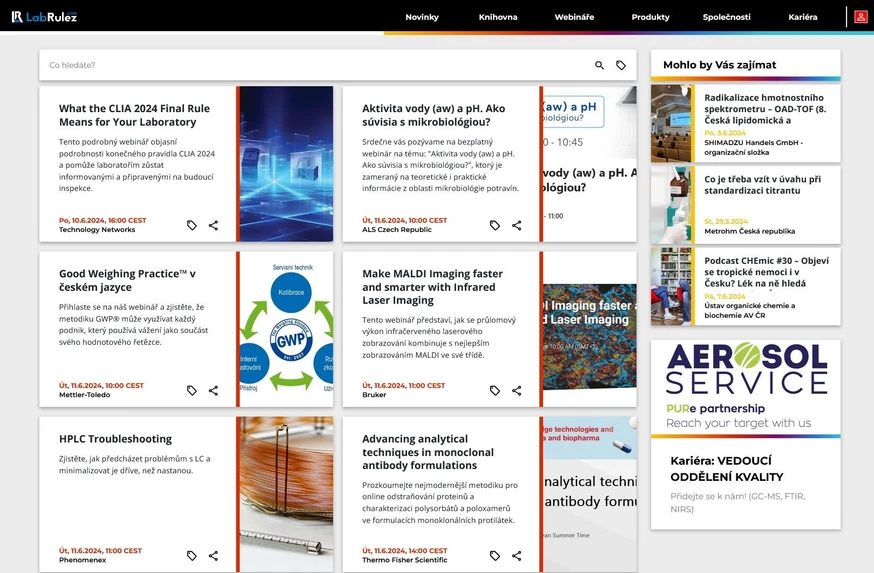The width and height of the screenshot is (874, 573).
Task: Click 'Mohlo by Vás zajímat' heading
Action: pyautogui.click(x=720, y=65)
